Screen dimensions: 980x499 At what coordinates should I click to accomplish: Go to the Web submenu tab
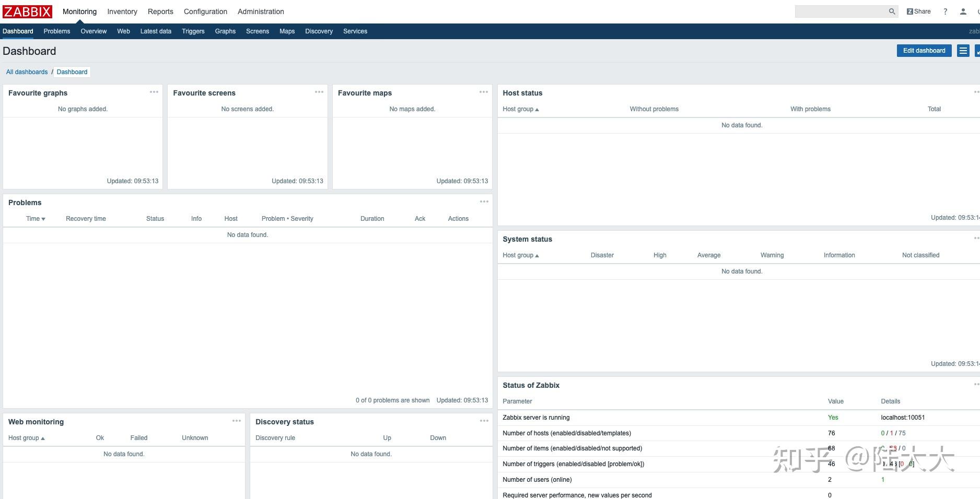click(x=123, y=31)
